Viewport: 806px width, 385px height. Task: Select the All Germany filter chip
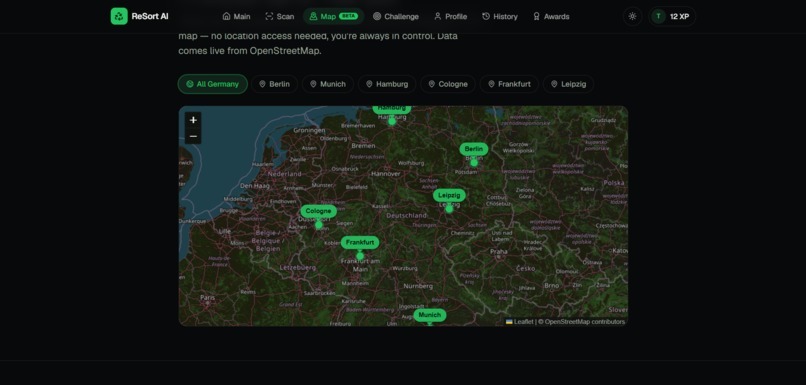tap(213, 84)
